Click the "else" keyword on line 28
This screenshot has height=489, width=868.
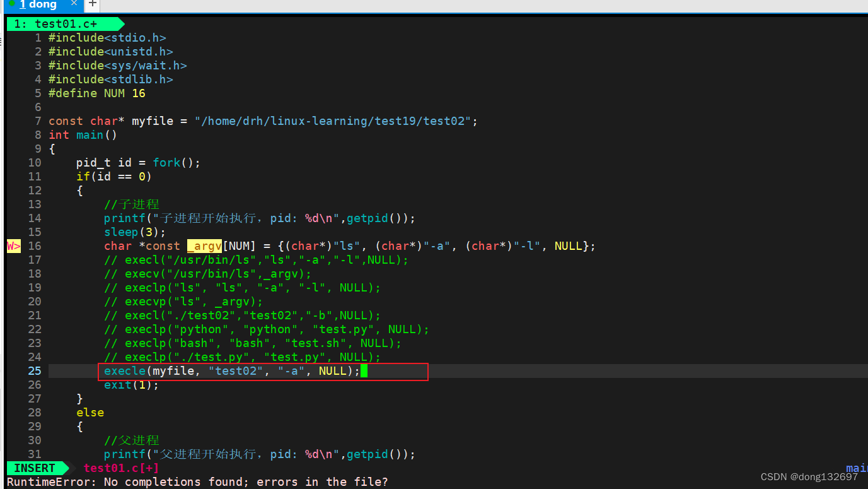[90, 413]
